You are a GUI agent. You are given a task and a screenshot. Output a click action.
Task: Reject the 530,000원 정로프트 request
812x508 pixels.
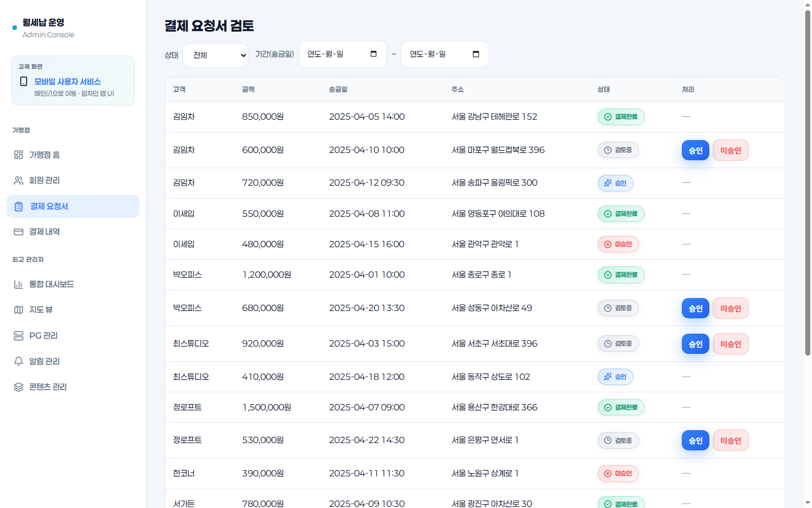tap(731, 440)
